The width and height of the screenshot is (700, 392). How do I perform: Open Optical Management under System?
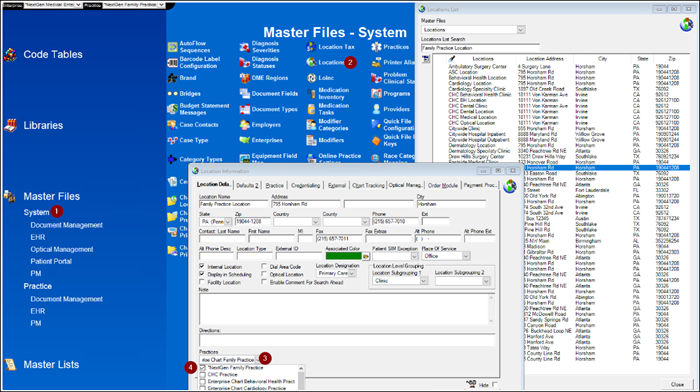click(x=62, y=250)
